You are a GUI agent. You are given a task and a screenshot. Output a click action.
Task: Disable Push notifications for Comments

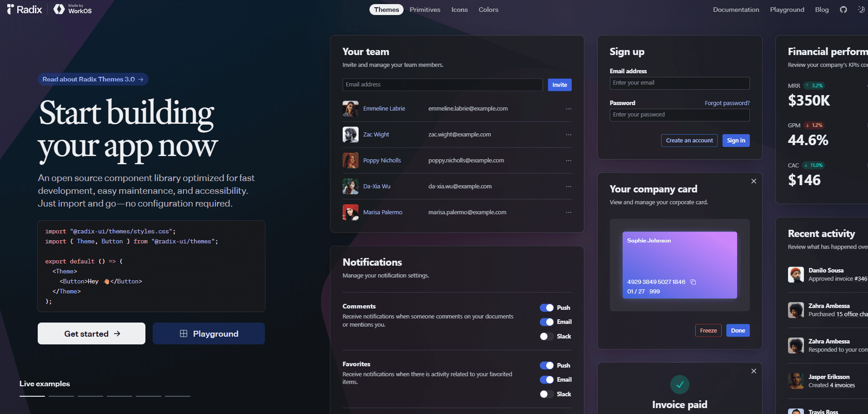pos(546,308)
